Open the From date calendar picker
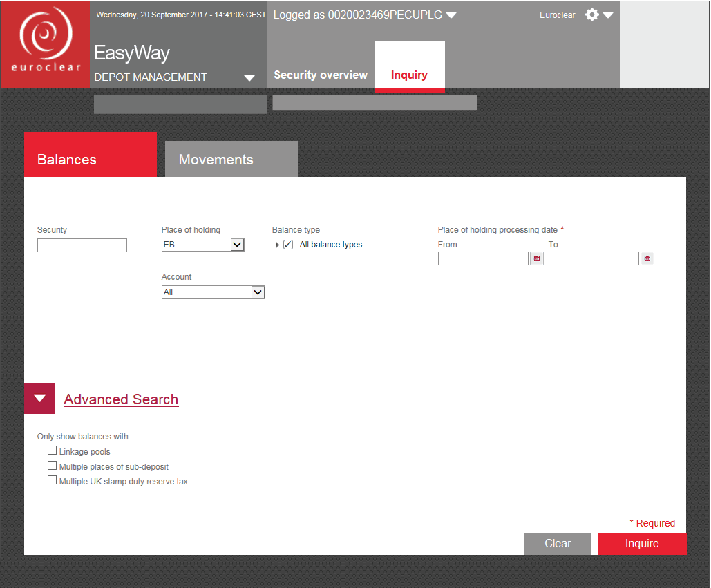The height and width of the screenshot is (588, 711). pyautogui.click(x=537, y=258)
